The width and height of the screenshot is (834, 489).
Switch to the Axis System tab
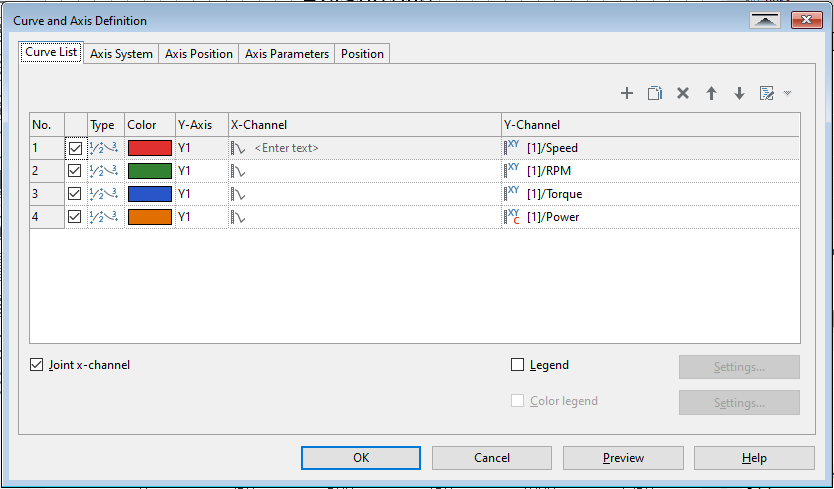[x=121, y=54]
